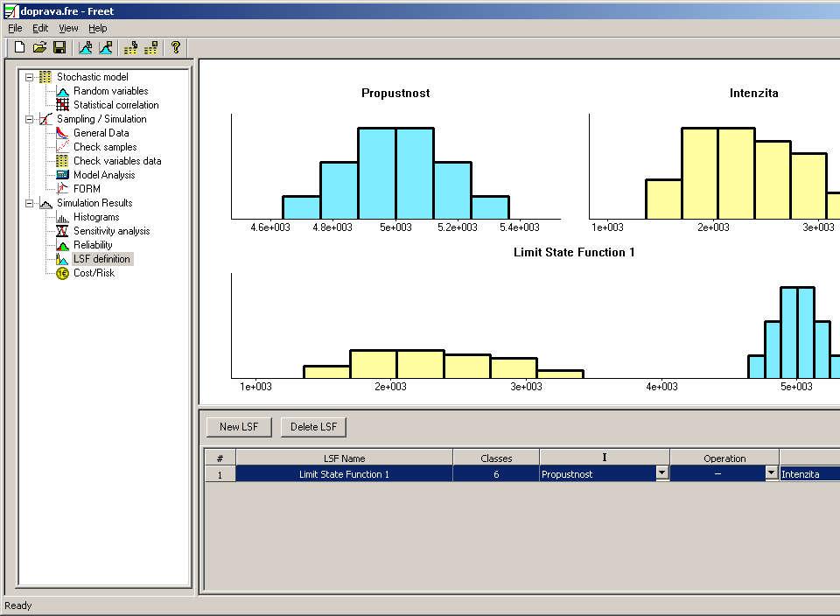Image resolution: width=840 pixels, height=616 pixels.
Task: Click the Simulation Results chart icon
Action: [x=46, y=203]
